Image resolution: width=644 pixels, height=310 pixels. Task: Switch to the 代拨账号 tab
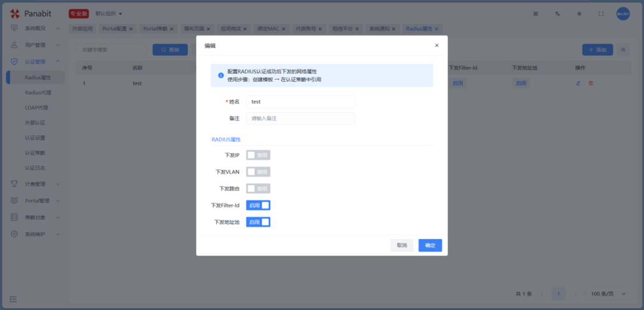tap(306, 29)
